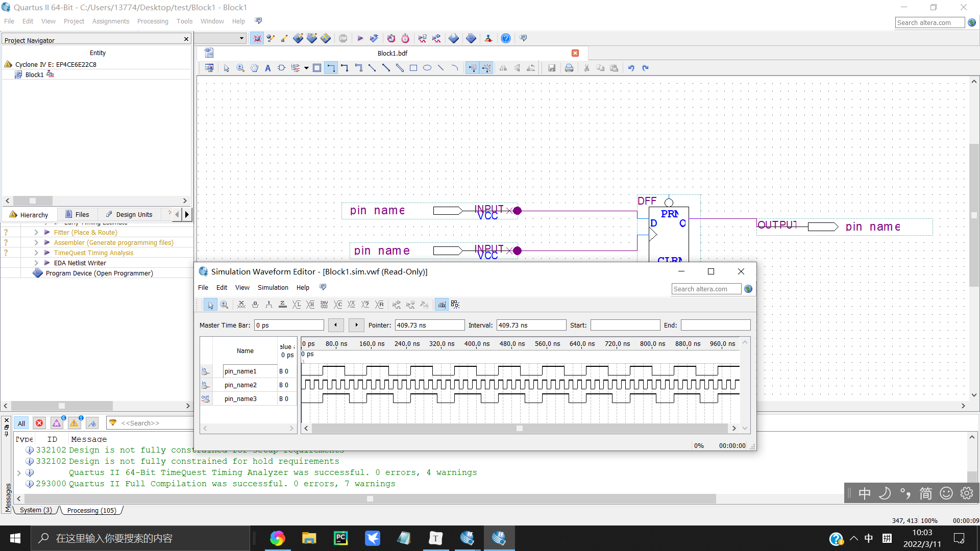This screenshot has height=551, width=980.
Task: Move master time bar to previous transition
Action: [335, 325]
